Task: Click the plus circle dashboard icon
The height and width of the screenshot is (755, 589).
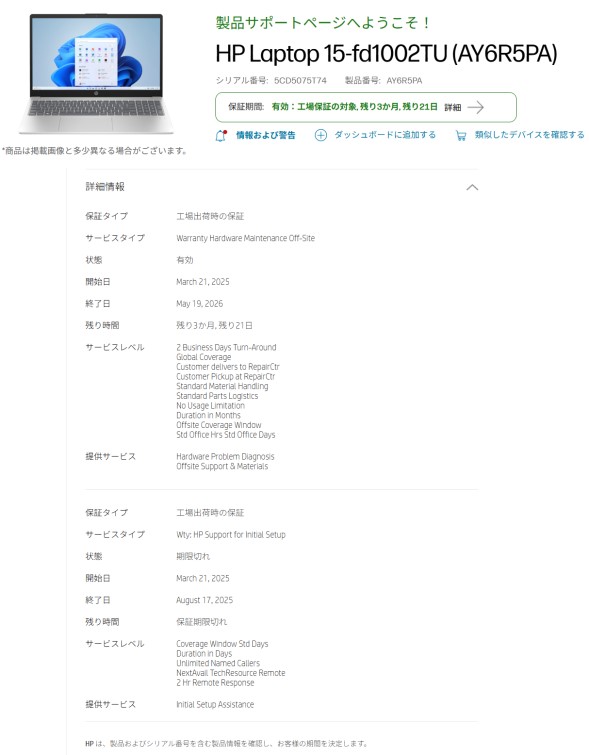Action: click(321, 135)
